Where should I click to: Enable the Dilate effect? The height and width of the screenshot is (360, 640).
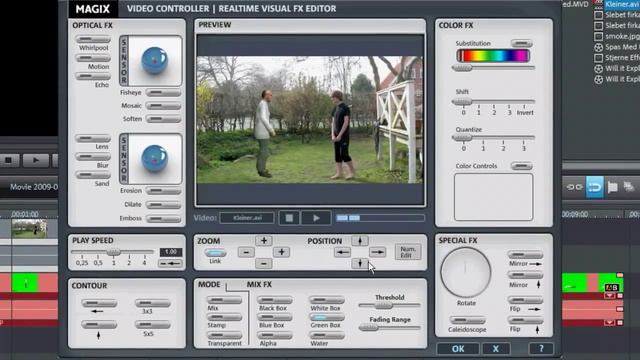click(163, 205)
